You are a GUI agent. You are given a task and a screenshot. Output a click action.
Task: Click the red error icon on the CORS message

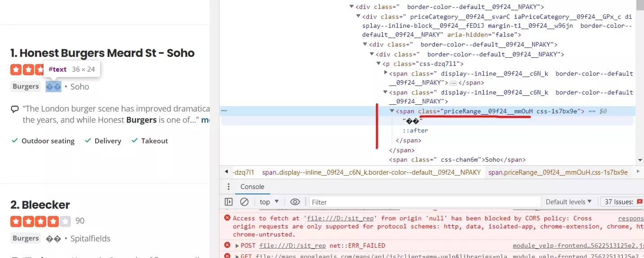[228, 218]
